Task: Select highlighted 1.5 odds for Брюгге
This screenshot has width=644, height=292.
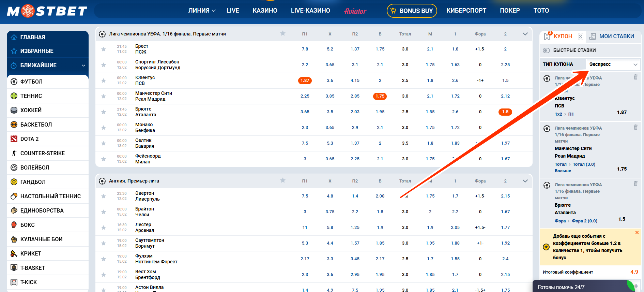Action: pyautogui.click(x=505, y=112)
